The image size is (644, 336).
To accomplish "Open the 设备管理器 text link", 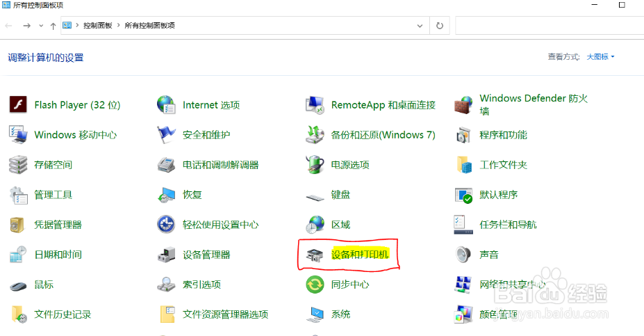I will (x=206, y=255).
